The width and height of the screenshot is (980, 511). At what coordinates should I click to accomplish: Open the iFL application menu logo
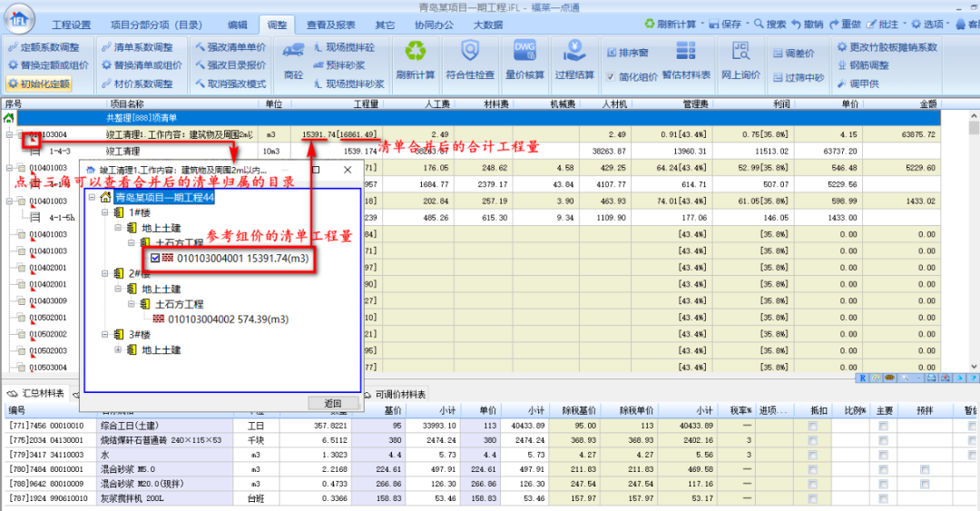coord(19,18)
